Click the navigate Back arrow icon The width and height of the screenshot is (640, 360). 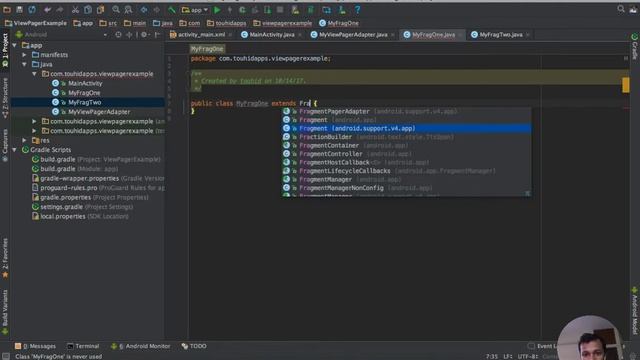click(144, 9)
